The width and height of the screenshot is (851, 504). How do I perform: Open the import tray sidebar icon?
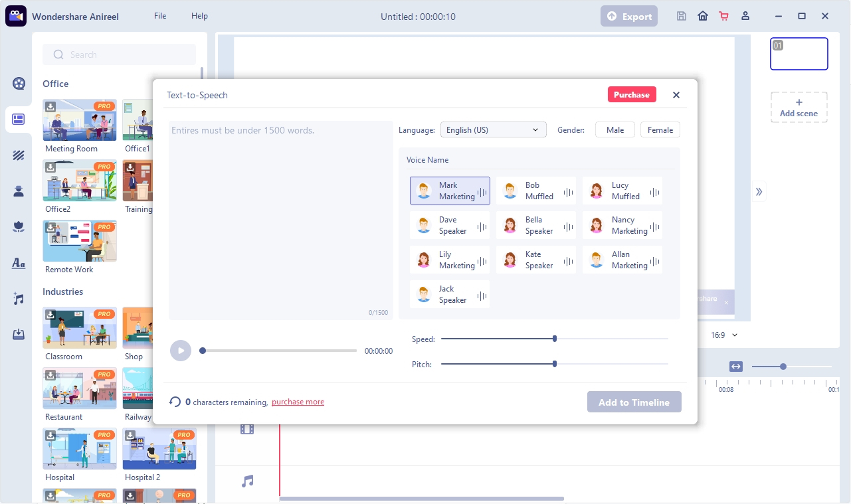coord(19,335)
